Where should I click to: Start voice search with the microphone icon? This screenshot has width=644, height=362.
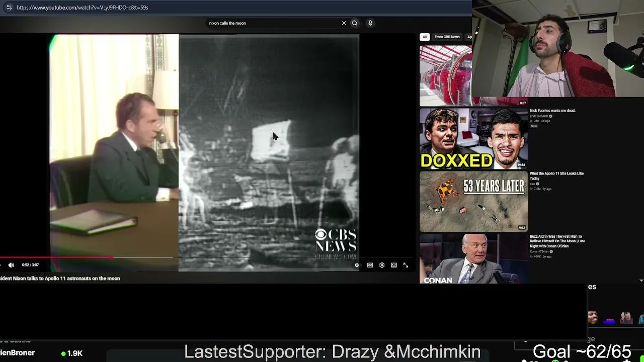pos(370,23)
